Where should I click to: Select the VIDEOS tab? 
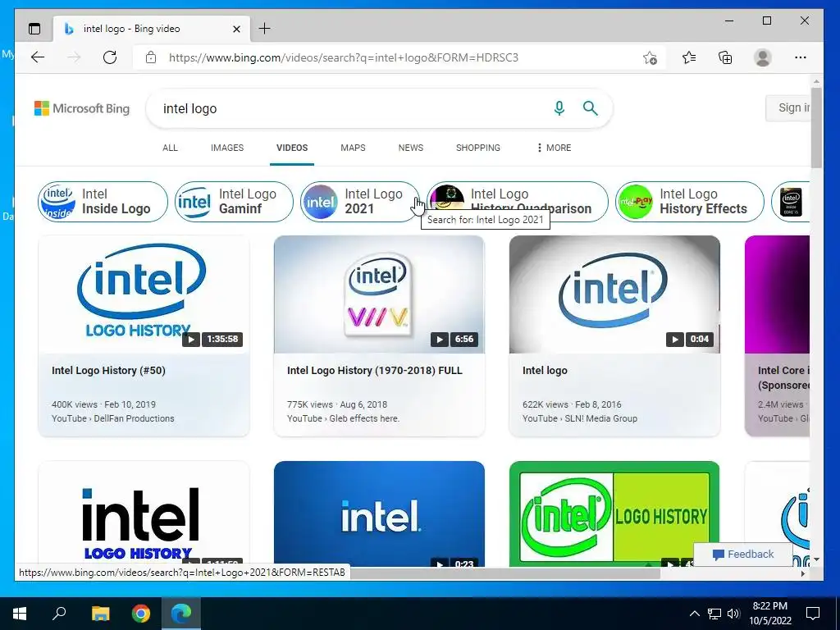point(292,148)
